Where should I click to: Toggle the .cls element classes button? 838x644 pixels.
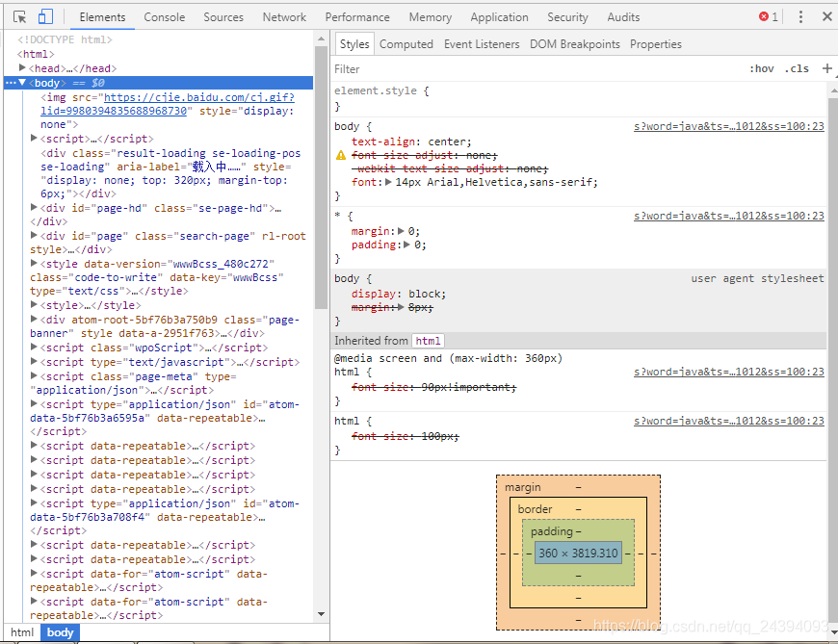point(797,68)
